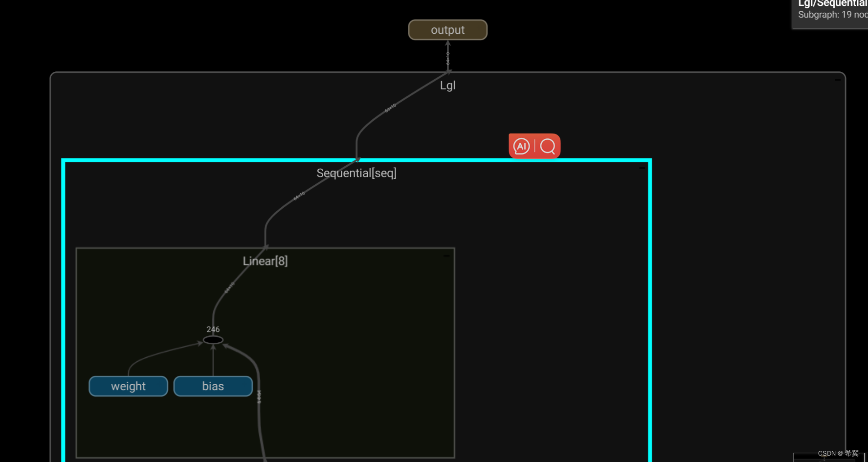Image resolution: width=868 pixels, height=462 pixels.
Task: Collapse the Lgl group with minus button
Action: (838, 80)
